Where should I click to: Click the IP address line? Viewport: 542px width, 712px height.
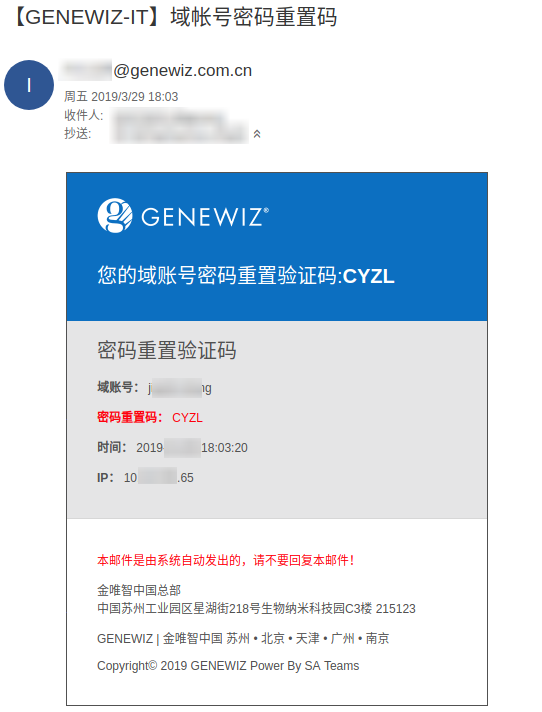[x=145, y=478]
